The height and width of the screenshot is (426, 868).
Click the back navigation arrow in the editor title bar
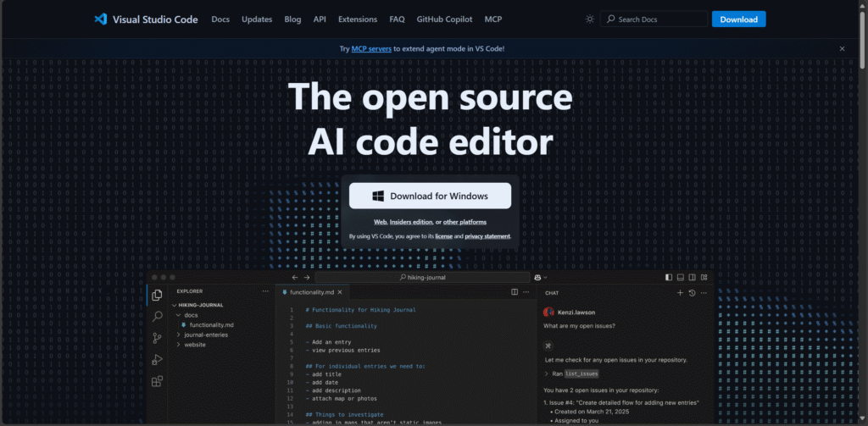294,277
